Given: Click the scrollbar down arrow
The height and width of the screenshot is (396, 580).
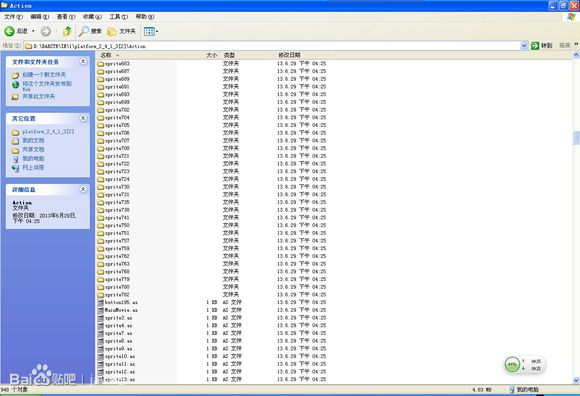Looking at the screenshot, I should click(x=576, y=380).
